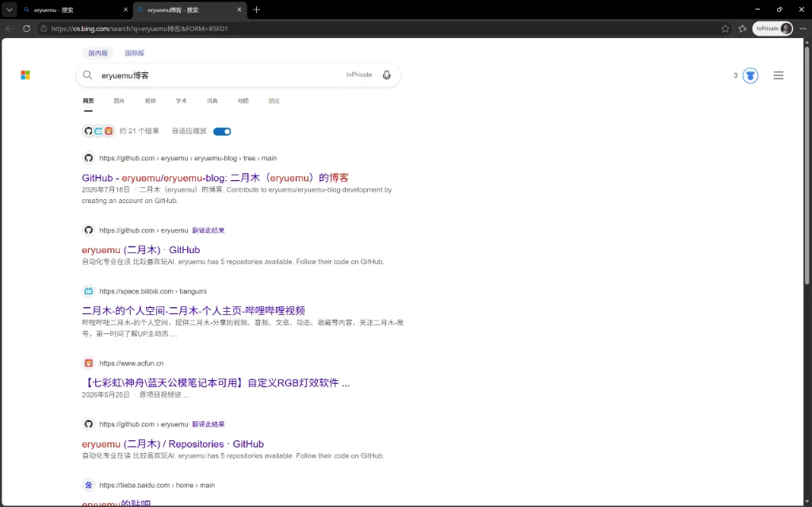
Task: Open 'eryuemu (二月木) · GitHub' result
Action: [x=141, y=250]
